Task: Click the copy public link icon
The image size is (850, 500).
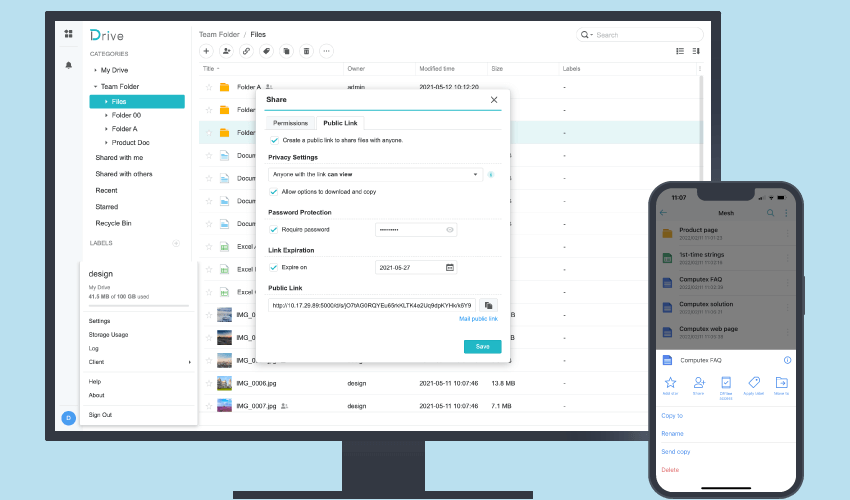Action: point(488,305)
